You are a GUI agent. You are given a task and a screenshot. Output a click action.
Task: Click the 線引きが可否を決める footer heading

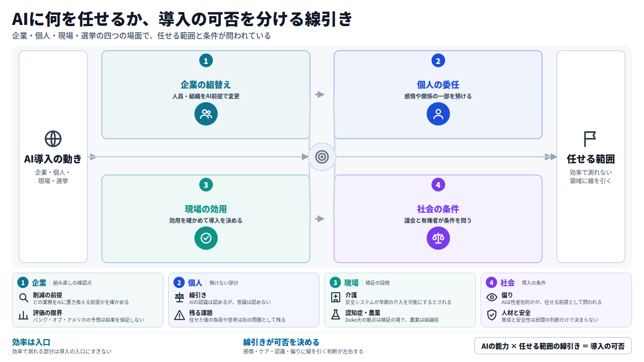[x=281, y=342]
